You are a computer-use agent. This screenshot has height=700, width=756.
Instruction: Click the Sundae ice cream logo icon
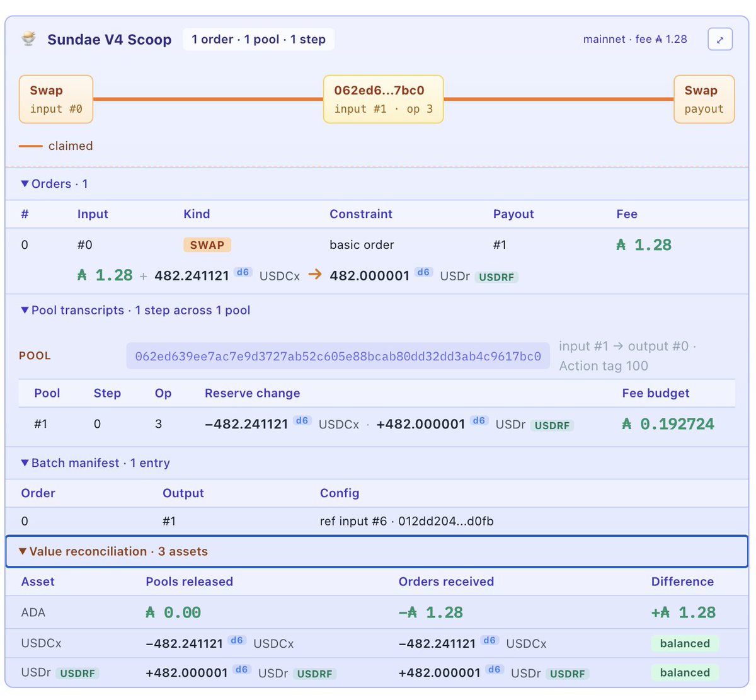(x=28, y=39)
